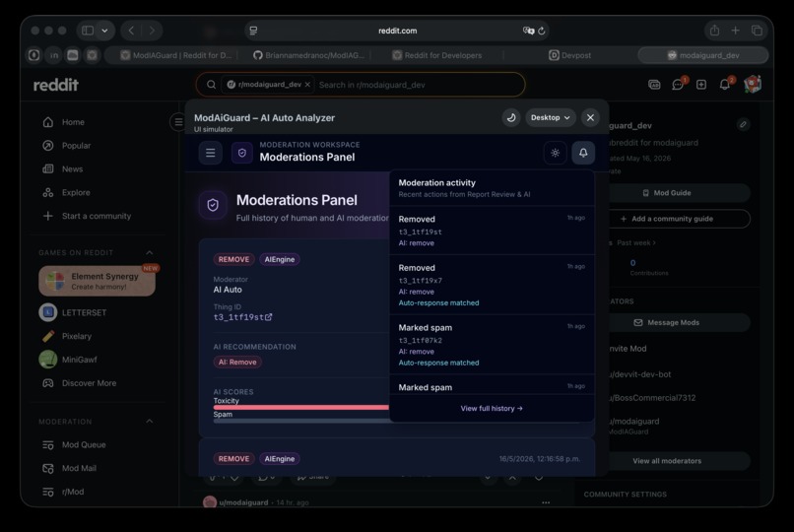Open the Element Synergy game card
Viewport: 794px width, 532px height.
pos(98,281)
